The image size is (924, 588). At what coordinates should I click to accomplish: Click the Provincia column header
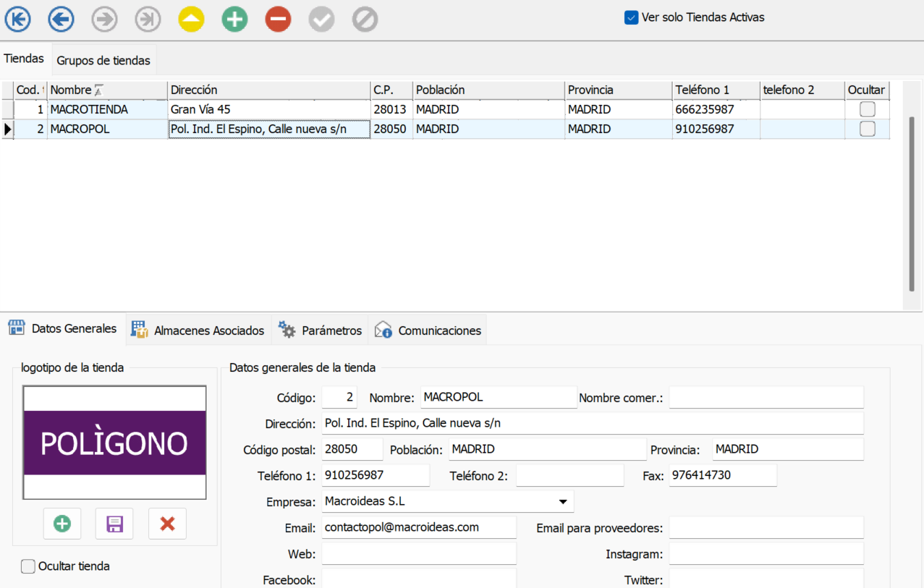point(619,90)
